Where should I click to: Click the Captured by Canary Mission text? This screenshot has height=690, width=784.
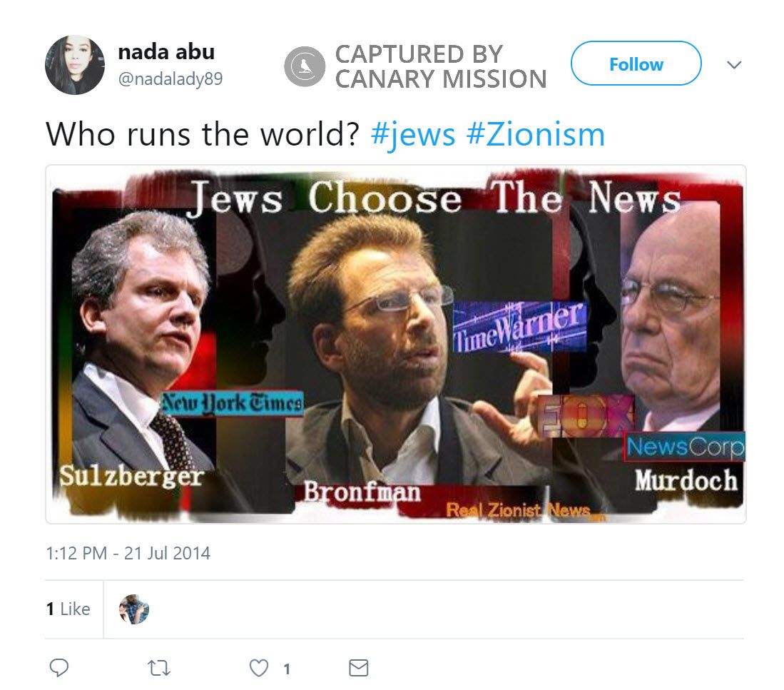[440, 66]
